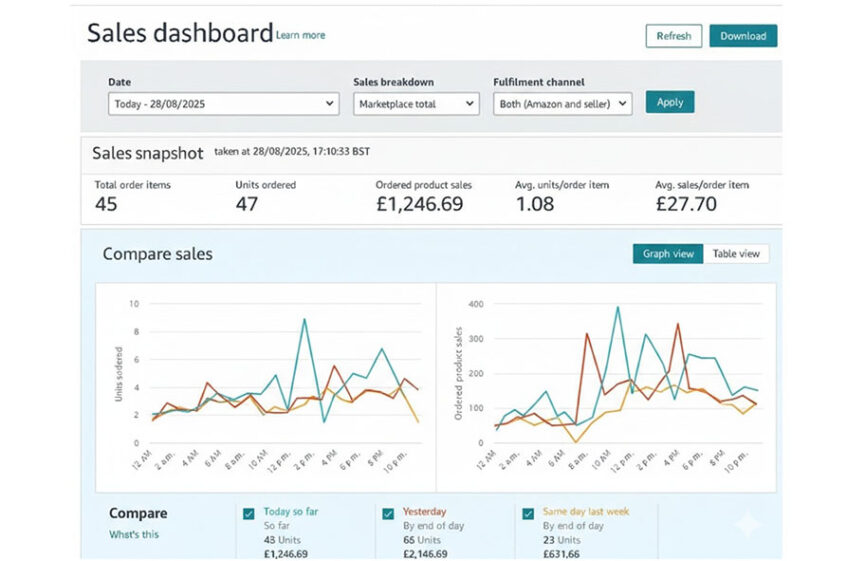Screen dimensions: 847x561
Task: Expand the Date dropdown
Action: [223, 103]
